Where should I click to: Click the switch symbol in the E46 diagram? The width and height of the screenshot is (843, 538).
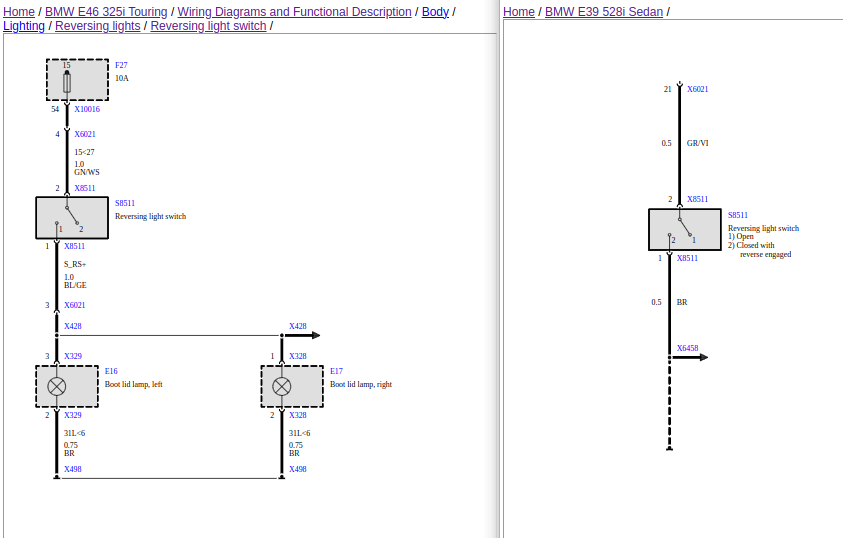click(x=72, y=217)
